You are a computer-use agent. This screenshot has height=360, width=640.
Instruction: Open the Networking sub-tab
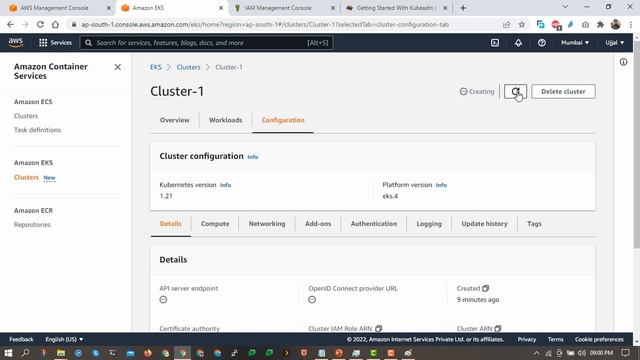[x=267, y=224]
